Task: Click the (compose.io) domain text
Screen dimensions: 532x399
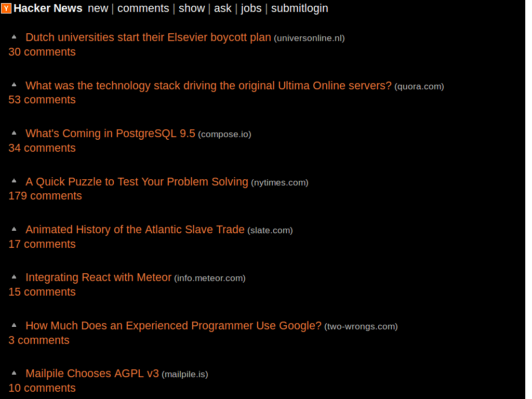Action: (x=224, y=134)
